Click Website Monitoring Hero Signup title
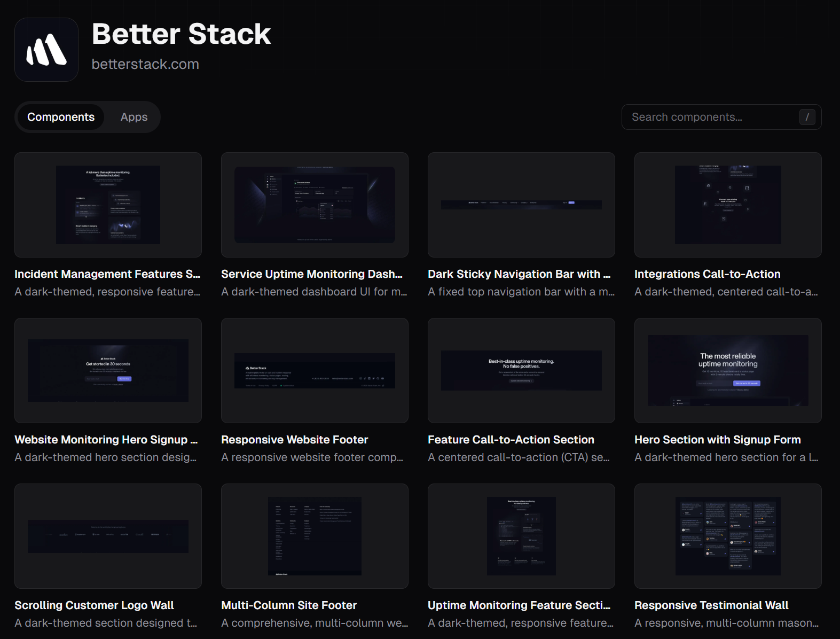Screen dimensions: 840x639 pyautogui.click(x=106, y=440)
